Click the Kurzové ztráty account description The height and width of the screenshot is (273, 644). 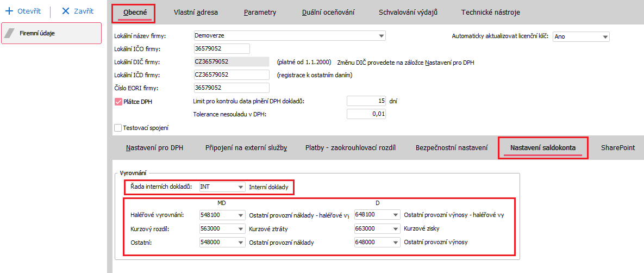[269, 228]
